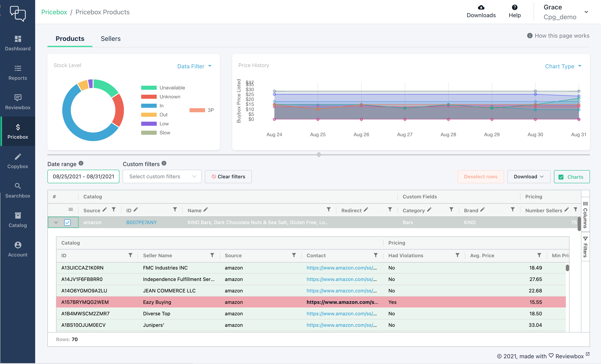The image size is (601, 364).
Task: Open the Data Filter dropdown
Action: 194,66
